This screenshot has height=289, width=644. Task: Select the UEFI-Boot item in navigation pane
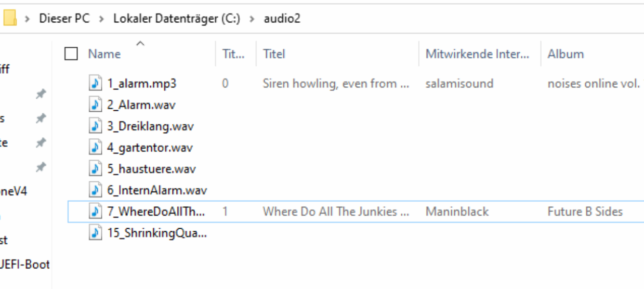pyautogui.click(x=25, y=265)
